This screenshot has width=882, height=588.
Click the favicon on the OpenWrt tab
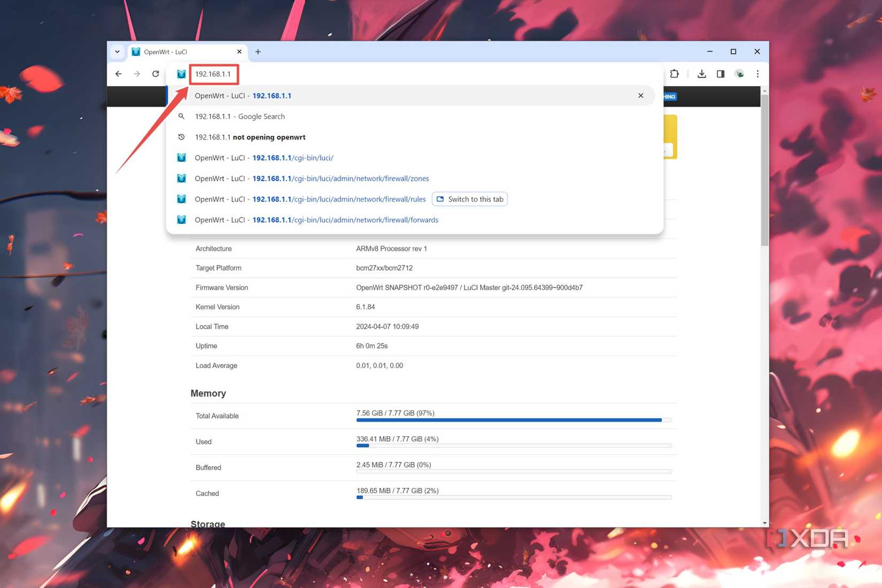tap(136, 52)
